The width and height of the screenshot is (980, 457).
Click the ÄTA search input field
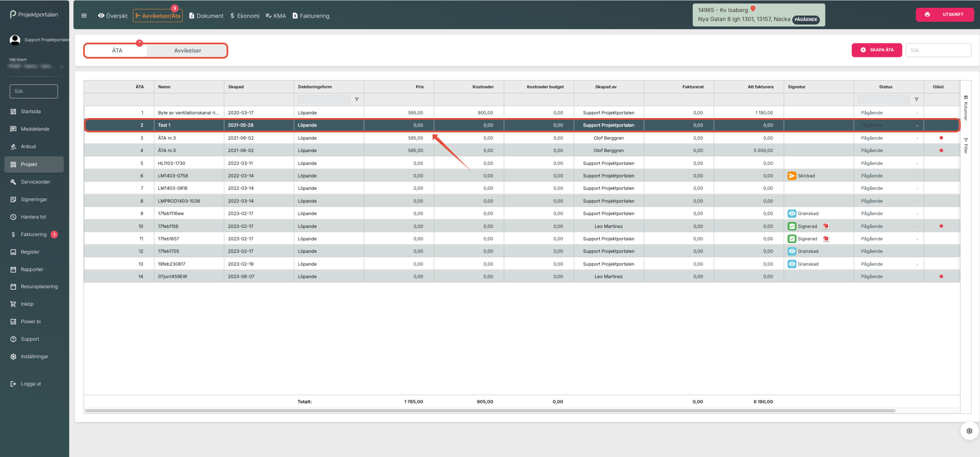pos(938,50)
